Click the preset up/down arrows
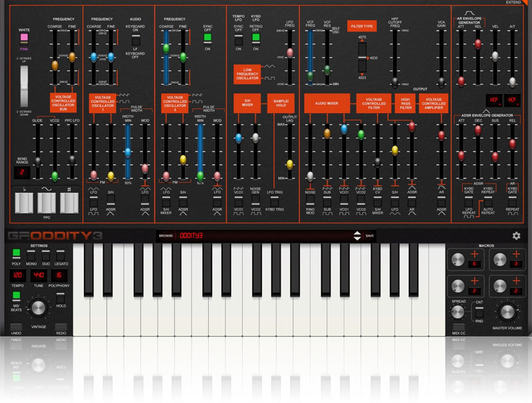The height and width of the screenshot is (403, 532). [358, 235]
